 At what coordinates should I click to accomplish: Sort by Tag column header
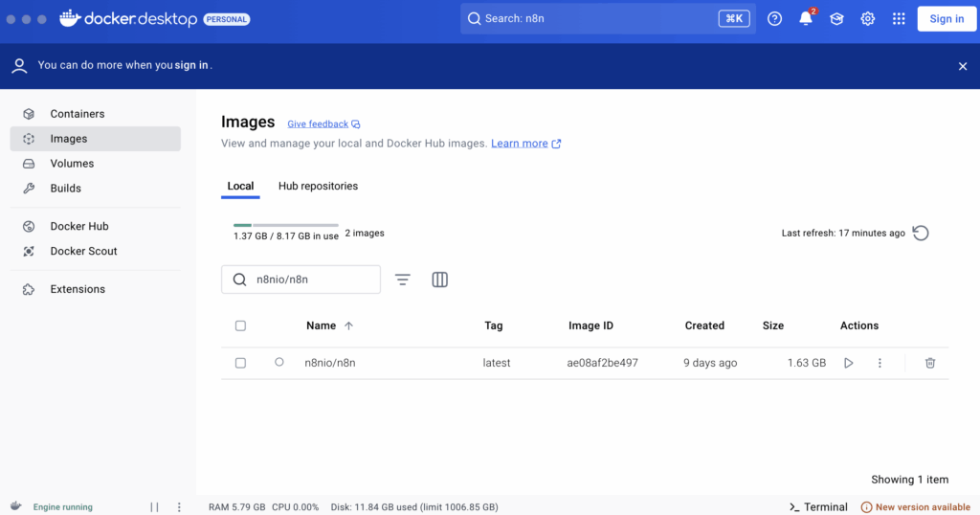pyautogui.click(x=494, y=325)
